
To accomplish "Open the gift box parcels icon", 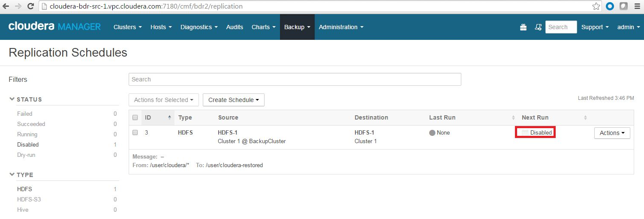I will point(523,27).
